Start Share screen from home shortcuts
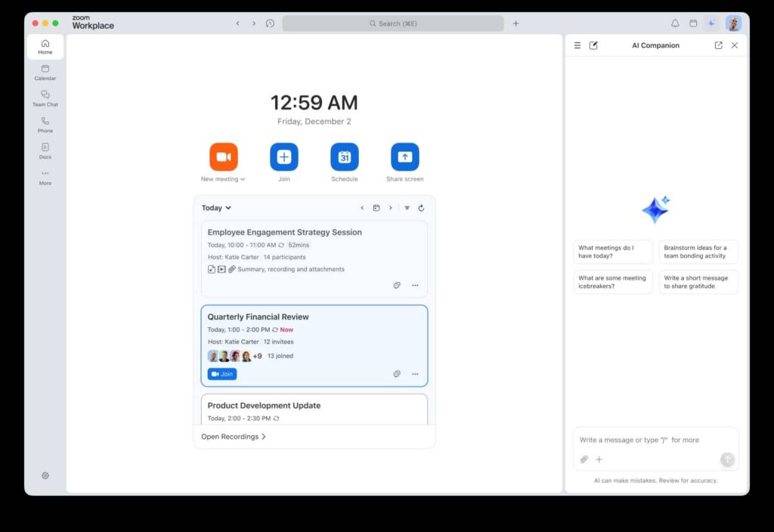Viewport: 774px width, 532px height. point(404,157)
